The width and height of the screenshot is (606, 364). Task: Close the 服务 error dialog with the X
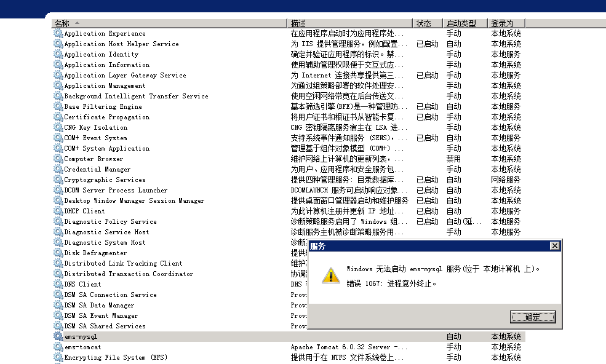point(554,246)
